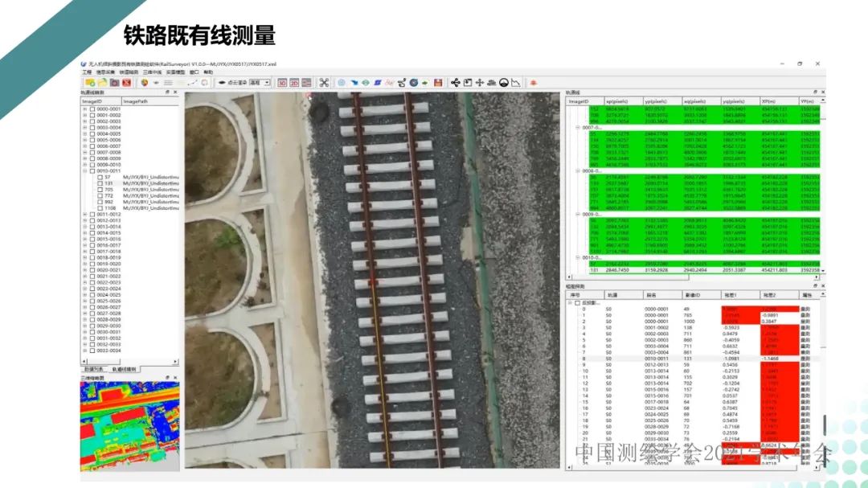Click the ImagePath column header
868x488 pixels.
[x=136, y=101]
